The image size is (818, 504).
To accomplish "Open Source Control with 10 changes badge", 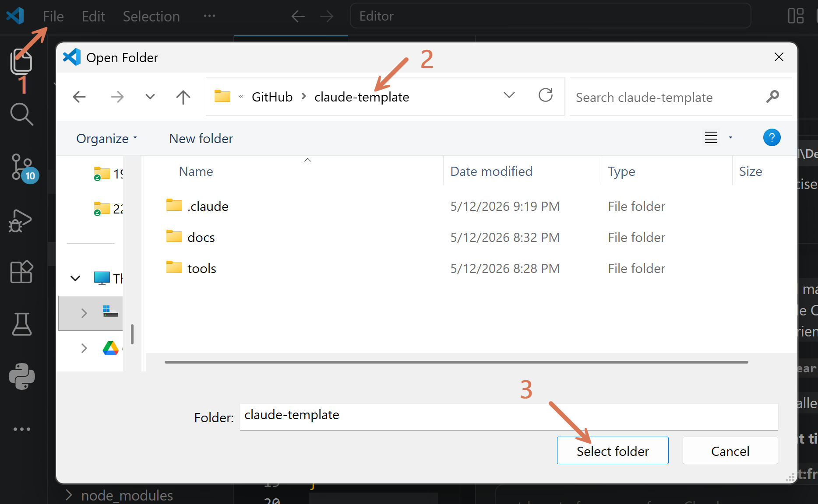I will tap(24, 168).
